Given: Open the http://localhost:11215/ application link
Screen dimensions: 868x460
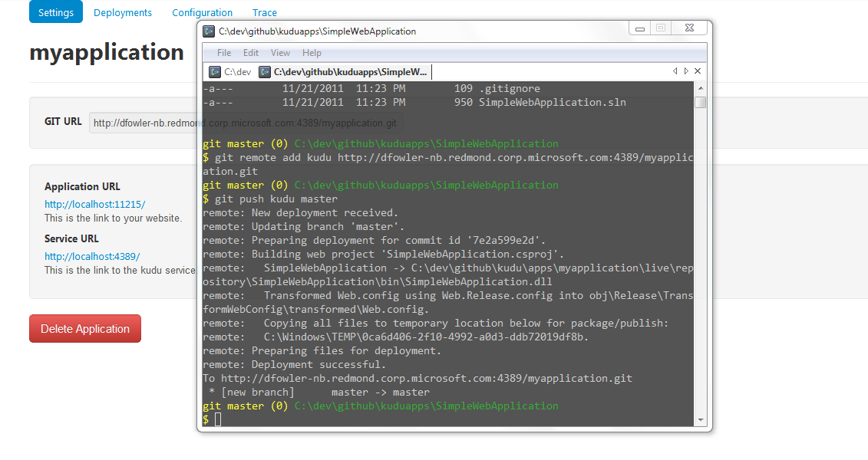Looking at the screenshot, I should pyautogui.click(x=94, y=204).
